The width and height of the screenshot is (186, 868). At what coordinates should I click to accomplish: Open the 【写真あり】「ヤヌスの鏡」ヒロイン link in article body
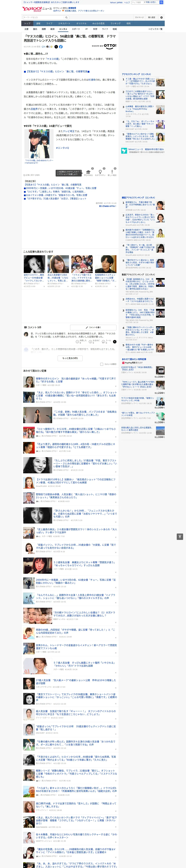click(x=57, y=71)
